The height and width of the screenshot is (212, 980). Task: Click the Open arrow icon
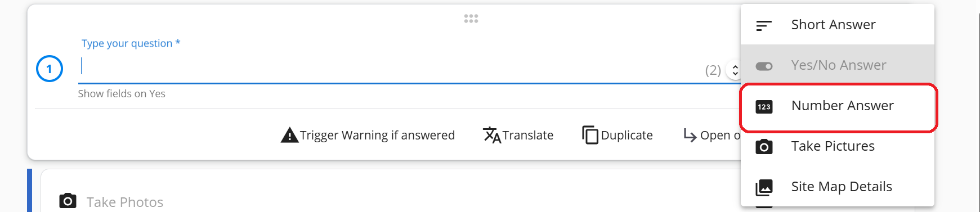click(x=690, y=135)
